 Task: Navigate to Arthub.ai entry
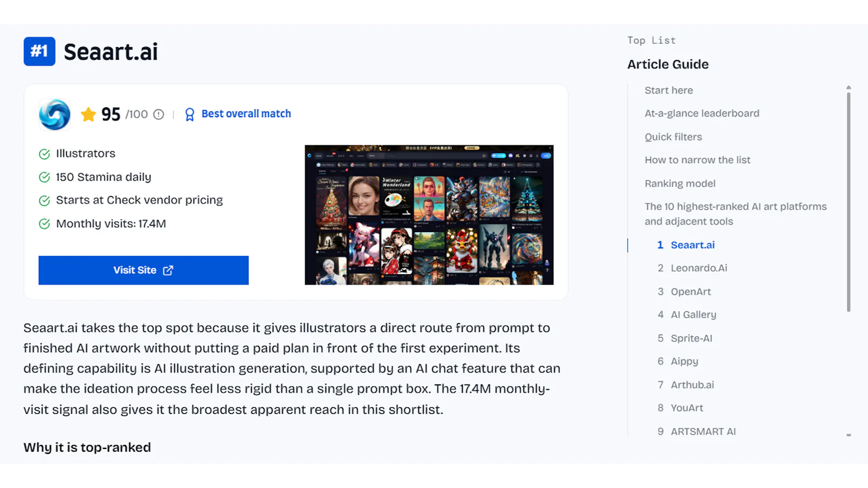pos(692,385)
